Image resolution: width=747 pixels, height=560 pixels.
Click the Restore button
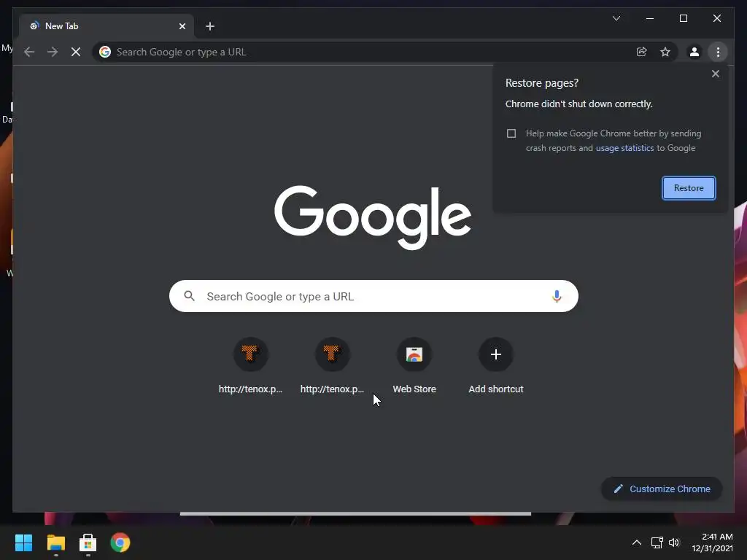pyautogui.click(x=689, y=188)
